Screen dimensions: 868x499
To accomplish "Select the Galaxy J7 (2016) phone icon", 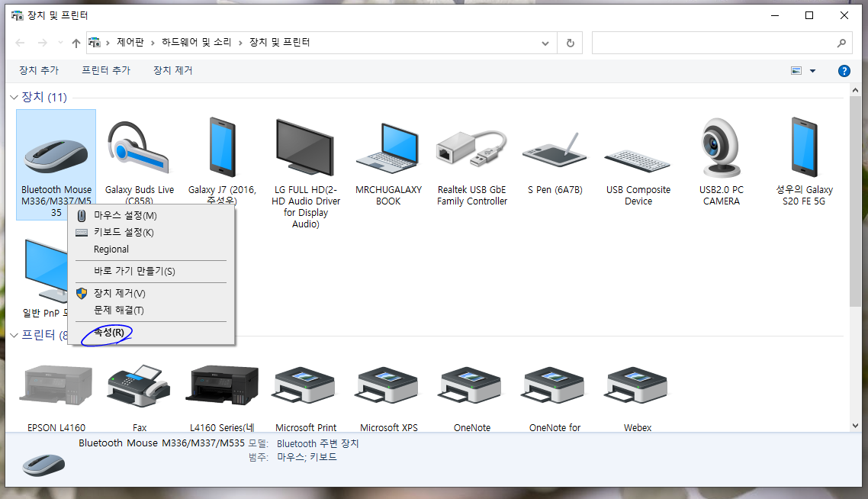I will [x=222, y=147].
